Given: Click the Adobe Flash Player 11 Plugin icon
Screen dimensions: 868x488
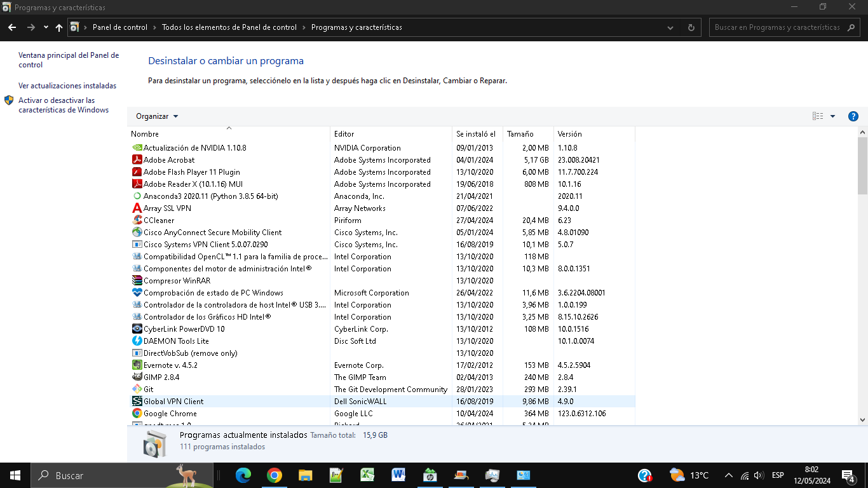Looking at the screenshot, I should coord(137,172).
